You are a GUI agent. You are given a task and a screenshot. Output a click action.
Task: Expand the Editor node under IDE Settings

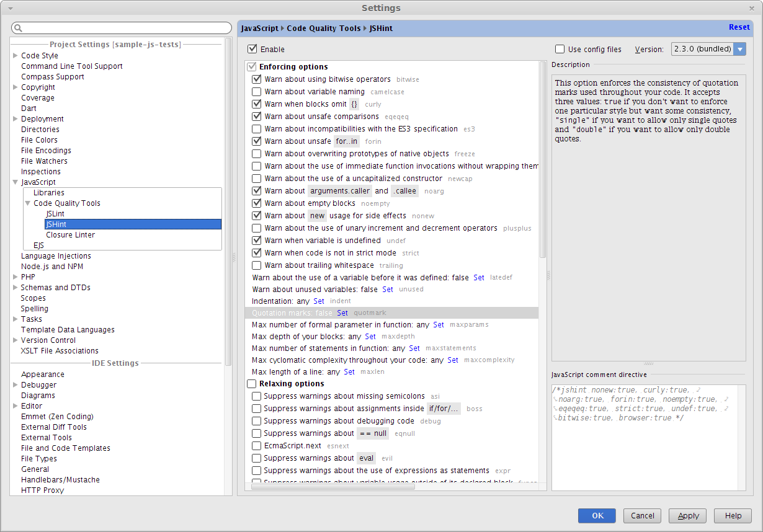coord(16,406)
